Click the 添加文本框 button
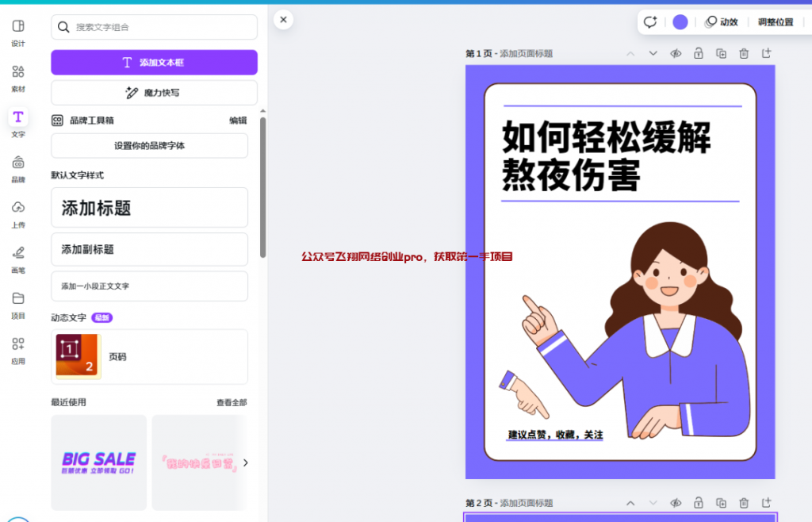812x522 pixels. (x=154, y=63)
